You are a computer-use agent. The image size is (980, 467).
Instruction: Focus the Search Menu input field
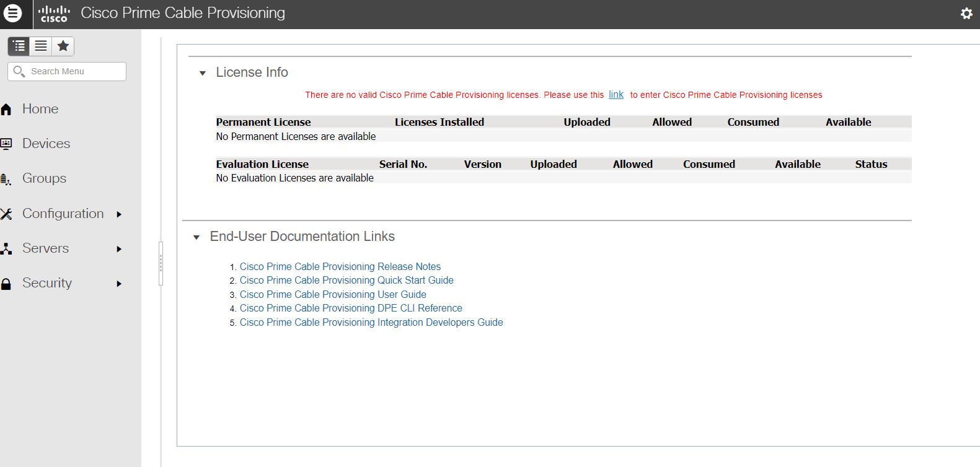67,71
